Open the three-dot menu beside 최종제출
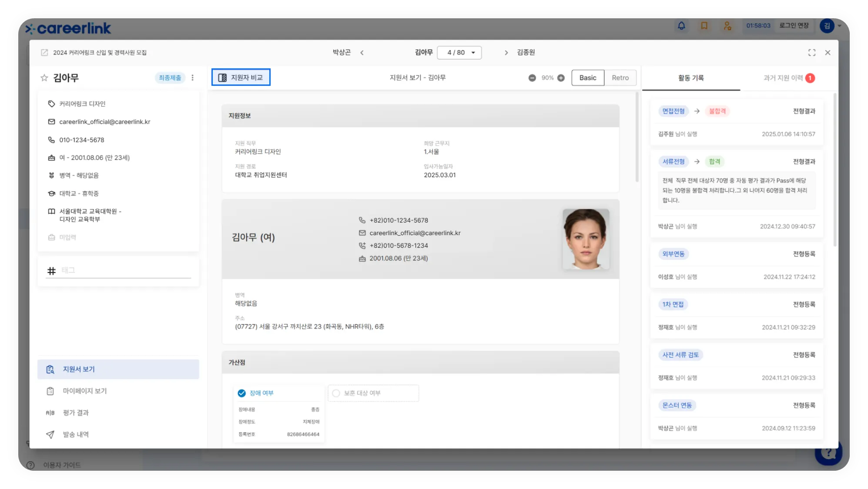Image resolution: width=868 pixels, height=489 pixels. (193, 78)
